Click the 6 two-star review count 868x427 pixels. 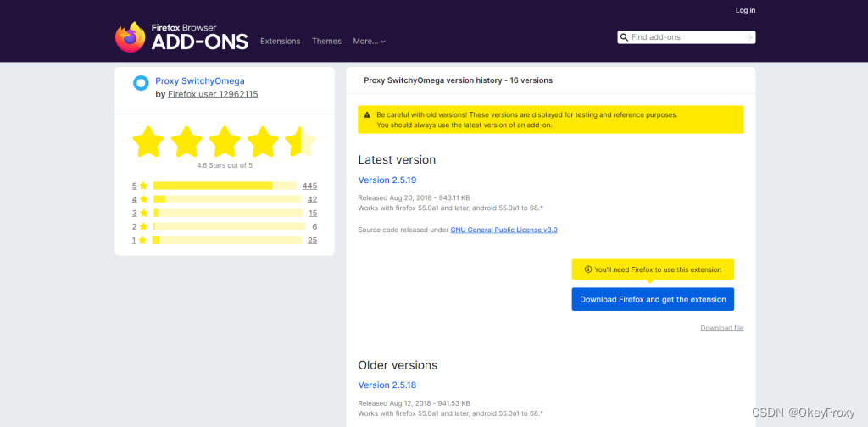[314, 226]
